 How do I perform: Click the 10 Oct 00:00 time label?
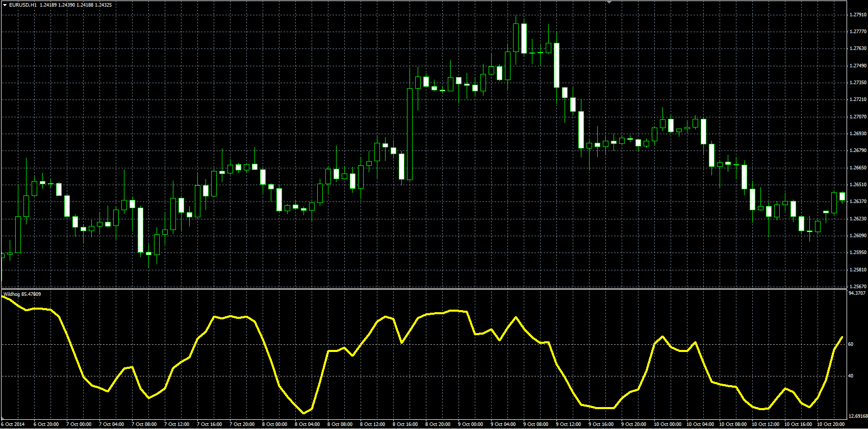click(667, 424)
